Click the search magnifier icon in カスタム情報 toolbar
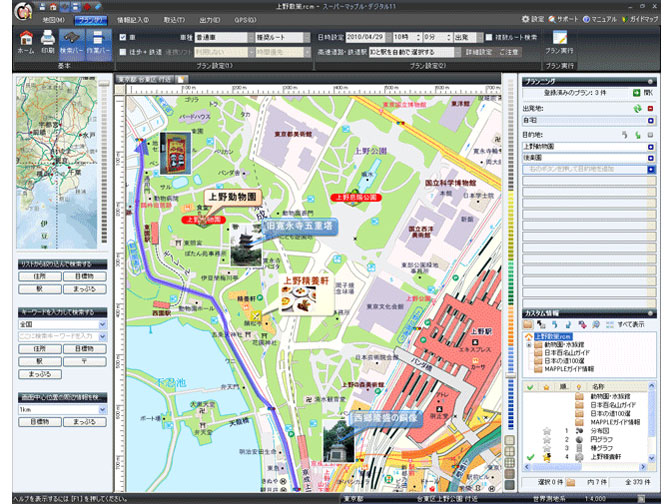Viewport: 672px width, 504px height. [596, 324]
